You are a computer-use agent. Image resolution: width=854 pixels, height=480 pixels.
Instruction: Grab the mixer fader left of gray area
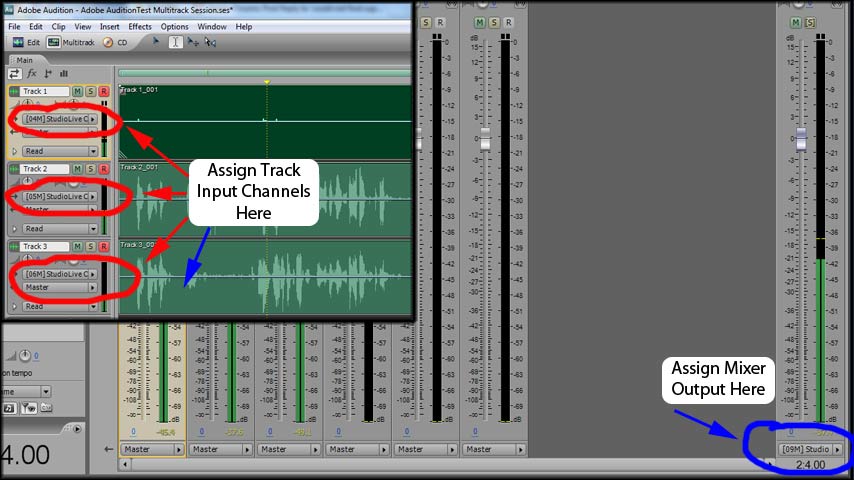click(x=485, y=138)
